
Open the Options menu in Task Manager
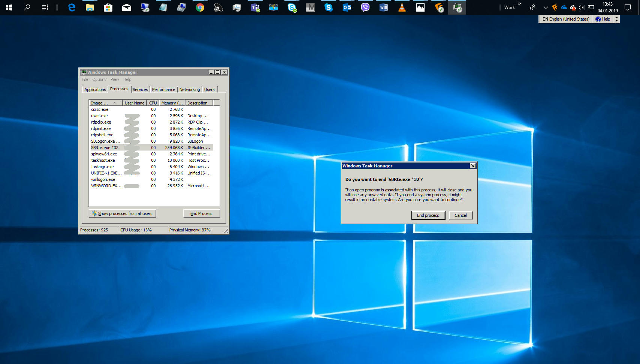point(99,79)
